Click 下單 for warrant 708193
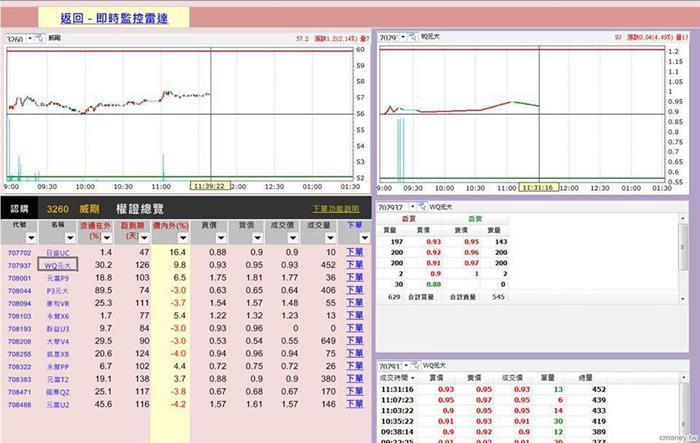Viewport: 700px width, 443px height. click(x=355, y=328)
